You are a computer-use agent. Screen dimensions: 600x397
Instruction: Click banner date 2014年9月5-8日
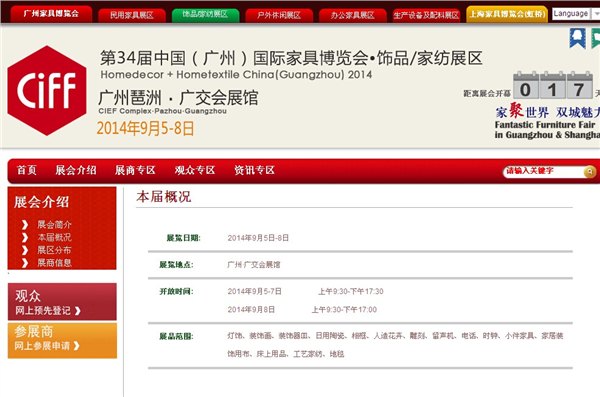(145, 128)
